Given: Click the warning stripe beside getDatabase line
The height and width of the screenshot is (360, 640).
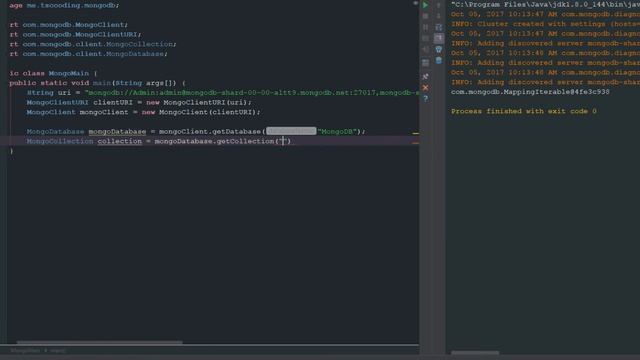Looking at the screenshot, I should 416,133.
